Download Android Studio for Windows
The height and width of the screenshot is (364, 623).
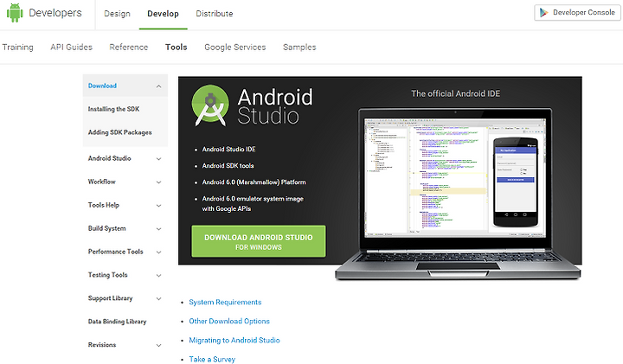(x=258, y=241)
